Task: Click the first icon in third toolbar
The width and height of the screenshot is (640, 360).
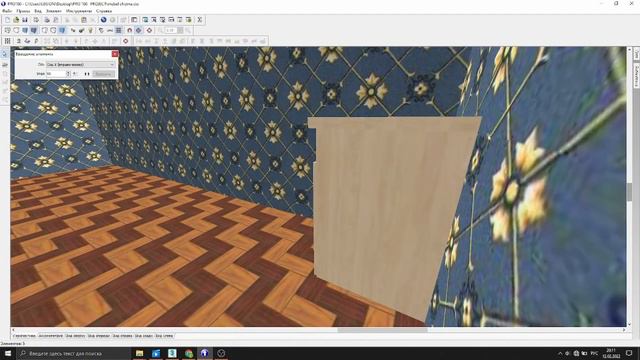Action: click(7, 41)
